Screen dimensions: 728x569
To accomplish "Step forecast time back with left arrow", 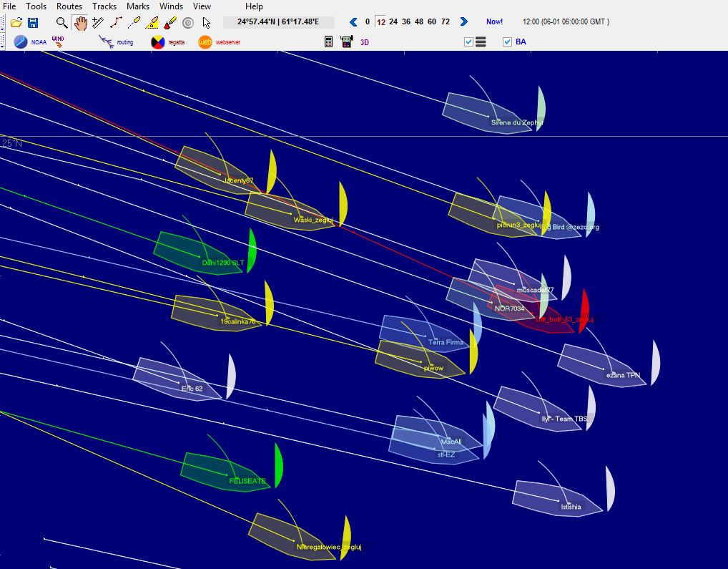I will pos(353,22).
